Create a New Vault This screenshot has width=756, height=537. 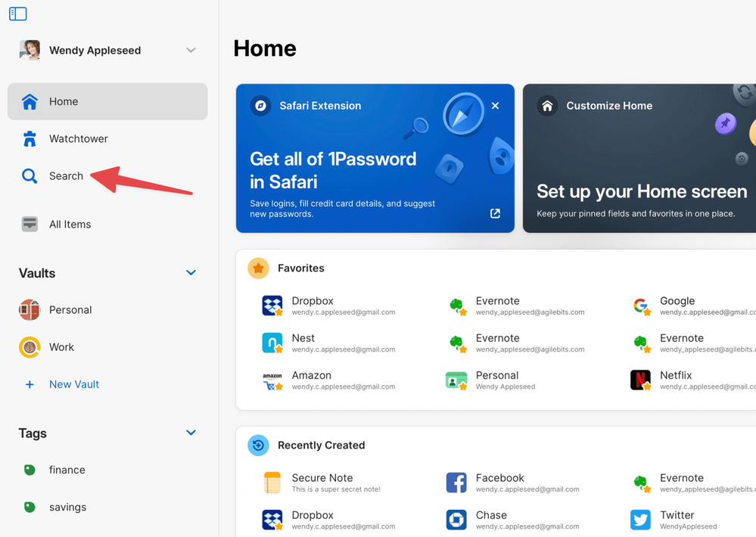(x=73, y=384)
